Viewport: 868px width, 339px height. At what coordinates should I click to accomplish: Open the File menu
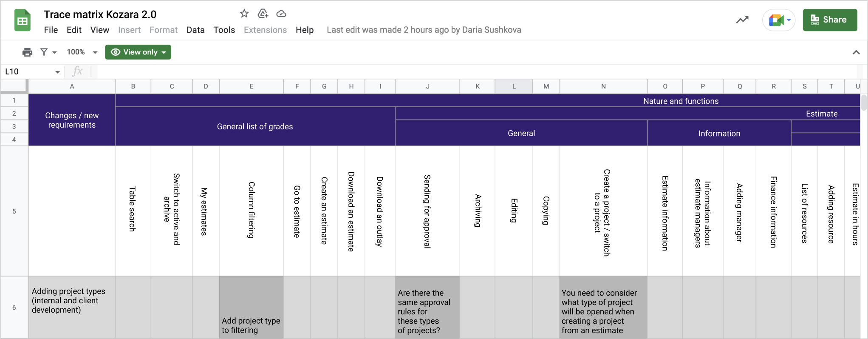51,30
